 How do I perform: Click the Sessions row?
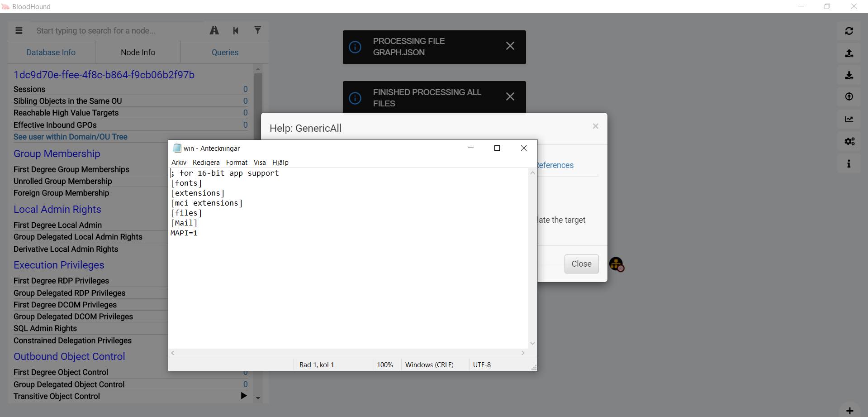(x=131, y=89)
